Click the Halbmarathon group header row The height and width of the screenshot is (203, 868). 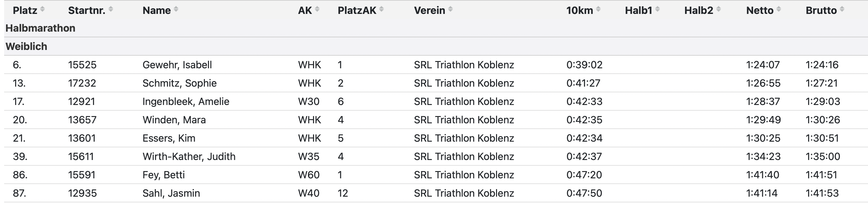point(436,28)
